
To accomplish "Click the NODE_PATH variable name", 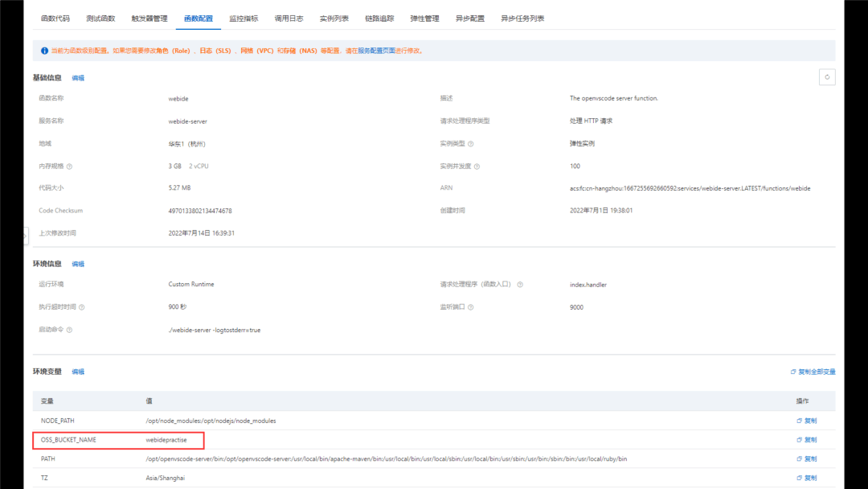I will 58,421.
